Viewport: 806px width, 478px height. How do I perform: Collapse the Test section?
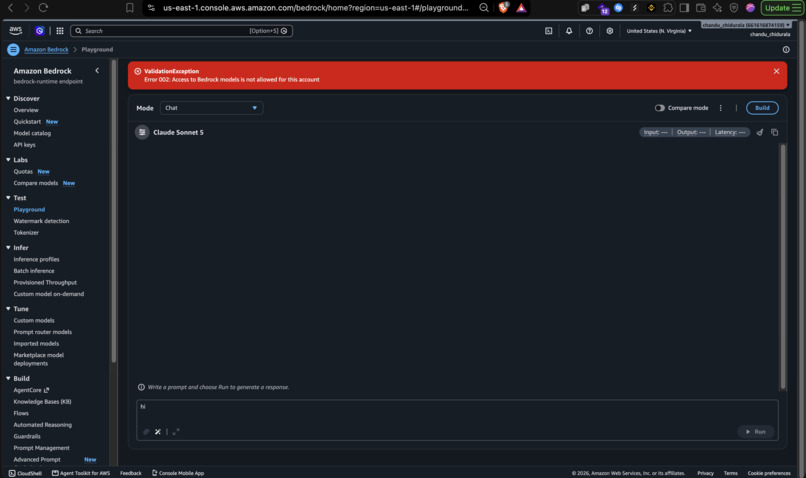coord(8,198)
